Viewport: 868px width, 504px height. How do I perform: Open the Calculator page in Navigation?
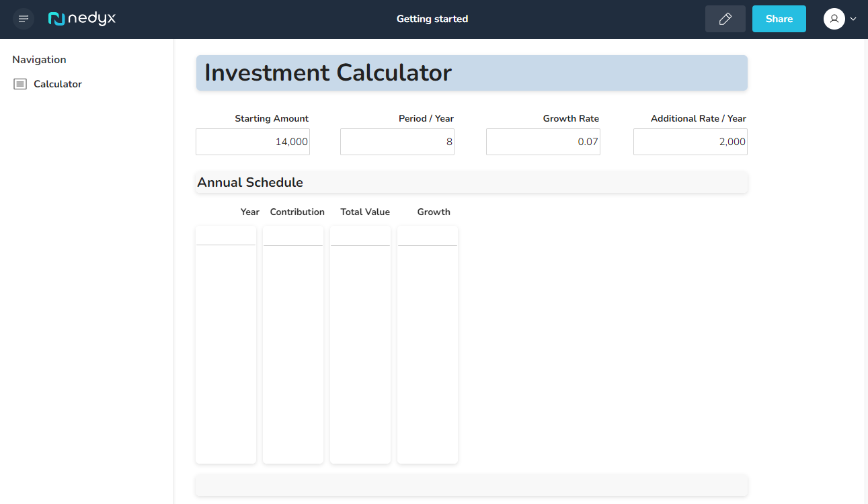click(58, 84)
